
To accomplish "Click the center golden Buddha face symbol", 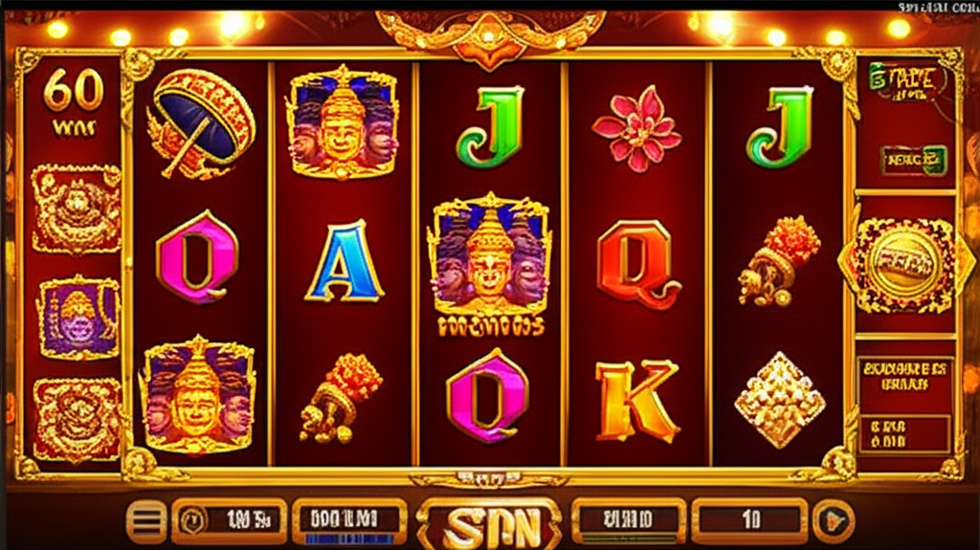I will point(490,262).
